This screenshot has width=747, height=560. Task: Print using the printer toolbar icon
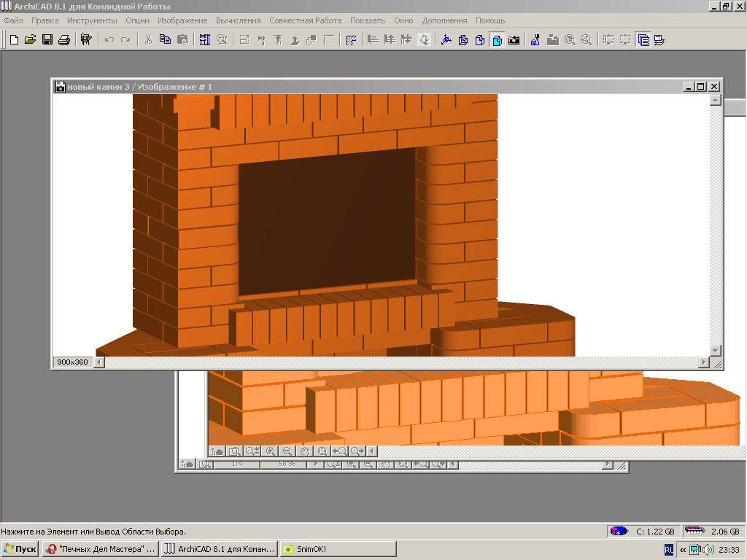(63, 40)
